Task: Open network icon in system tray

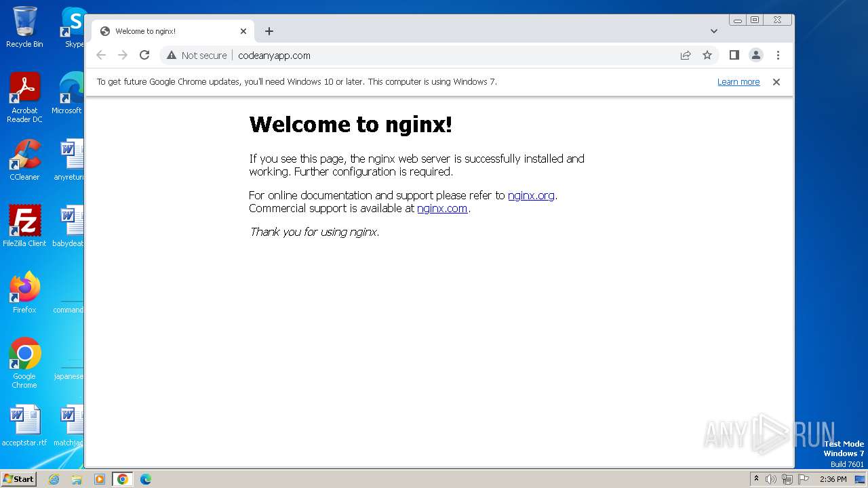Action: coord(787,479)
